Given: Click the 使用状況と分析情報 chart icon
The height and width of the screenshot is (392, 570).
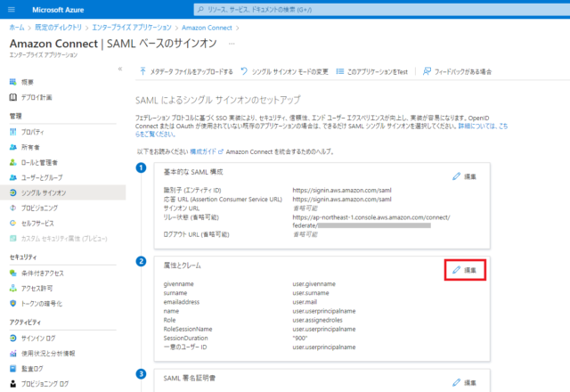Looking at the screenshot, I should [13, 354].
